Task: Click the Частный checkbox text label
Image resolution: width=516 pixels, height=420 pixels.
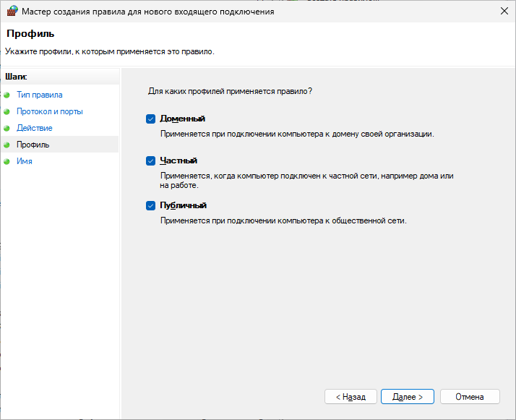Action: 179,161
